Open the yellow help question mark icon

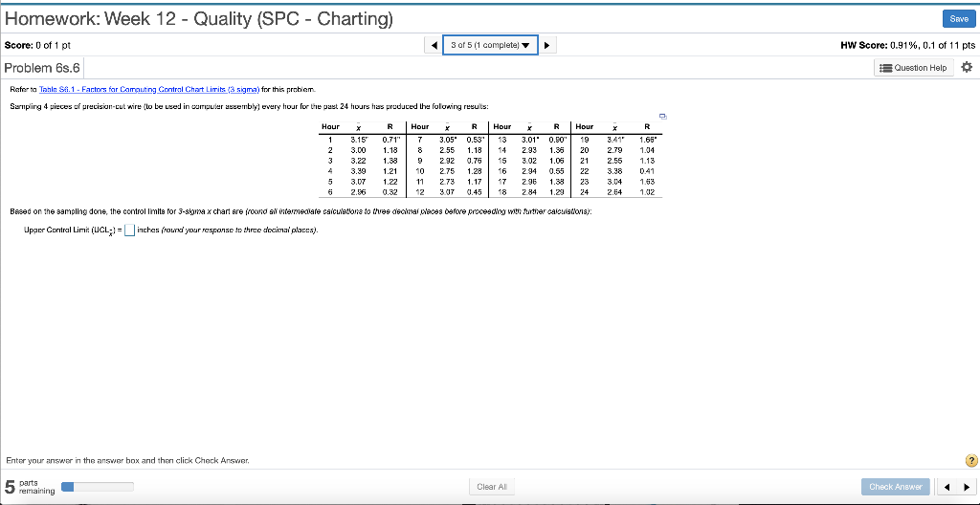(x=971, y=461)
